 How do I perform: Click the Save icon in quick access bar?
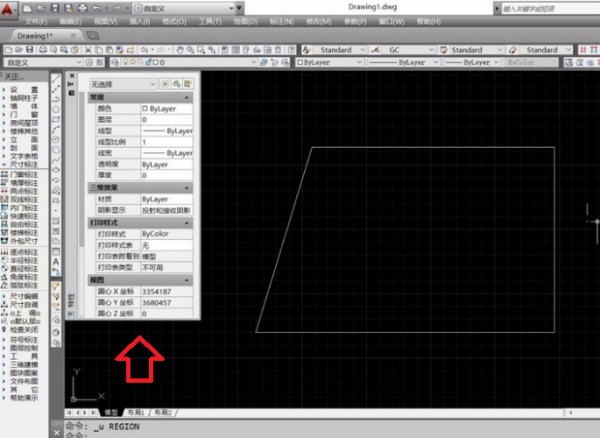(x=55, y=8)
